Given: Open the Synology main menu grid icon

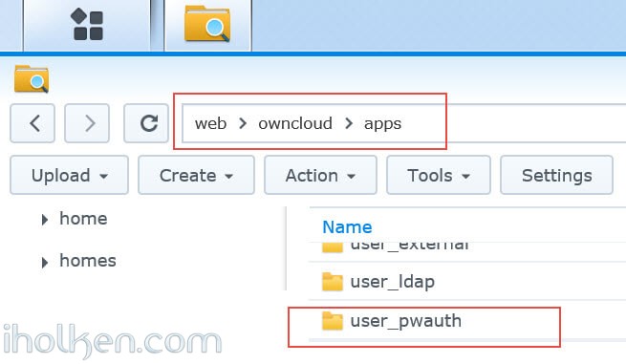Looking at the screenshot, I should click(x=87, y=25).
